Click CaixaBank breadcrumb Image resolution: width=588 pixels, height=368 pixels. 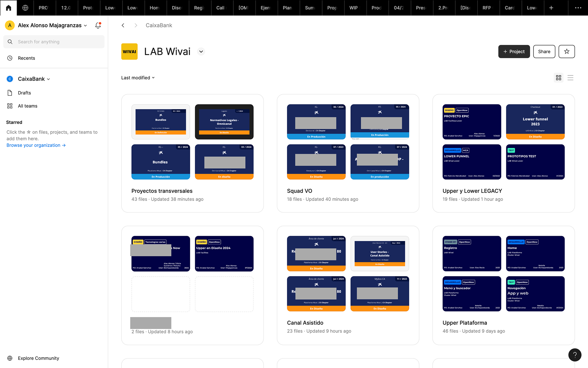click(x=159, y=25)
